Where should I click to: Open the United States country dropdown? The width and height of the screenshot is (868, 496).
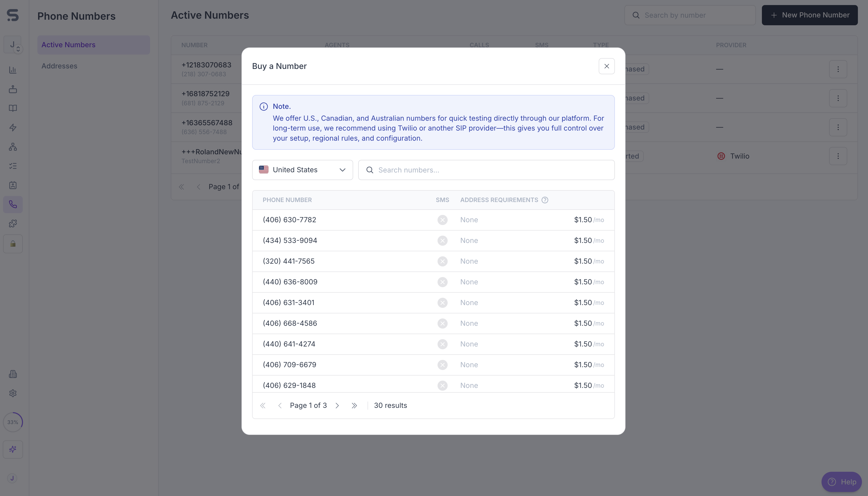coord(302,170)
